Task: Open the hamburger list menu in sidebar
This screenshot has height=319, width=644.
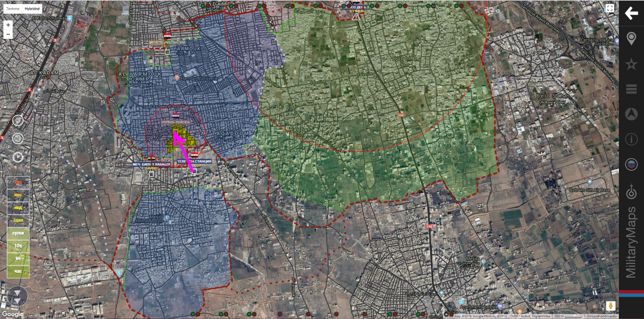Action: coord(631,89)
